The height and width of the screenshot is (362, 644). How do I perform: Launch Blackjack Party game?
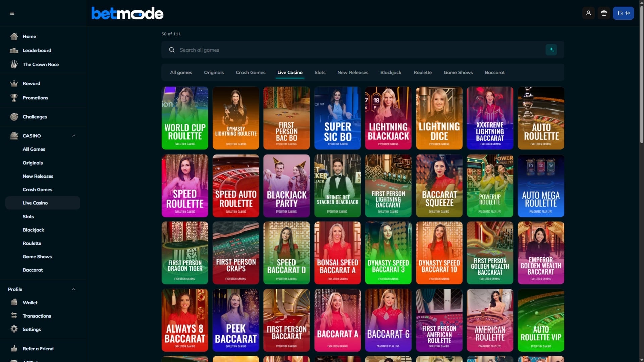pyautogui.click(x=286, y=185)
